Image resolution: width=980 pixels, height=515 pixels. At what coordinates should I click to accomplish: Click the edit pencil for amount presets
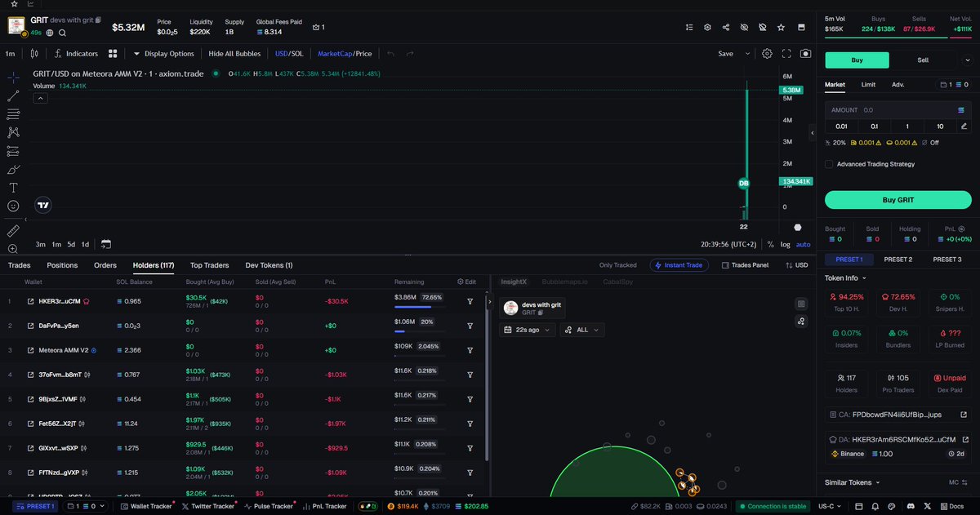[x=964, y=127]
